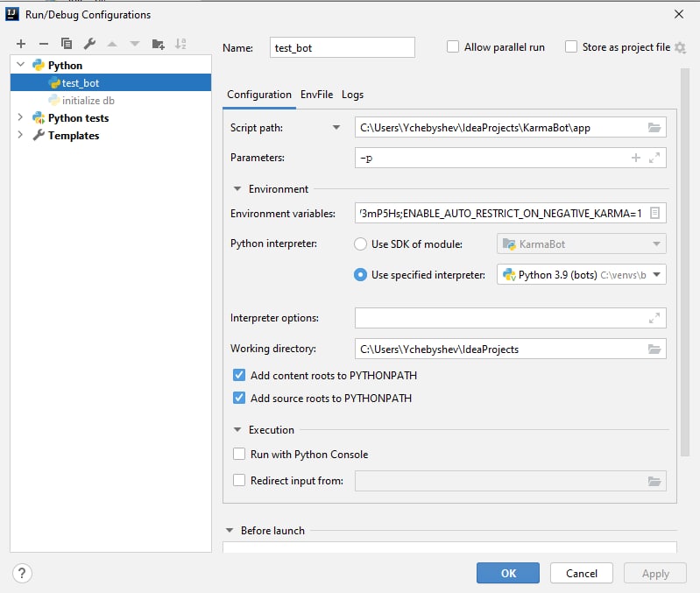Click the Create New Folder toolbar icon
The height and width of the screenshot is (593, 700).
(x=158, y=44)
